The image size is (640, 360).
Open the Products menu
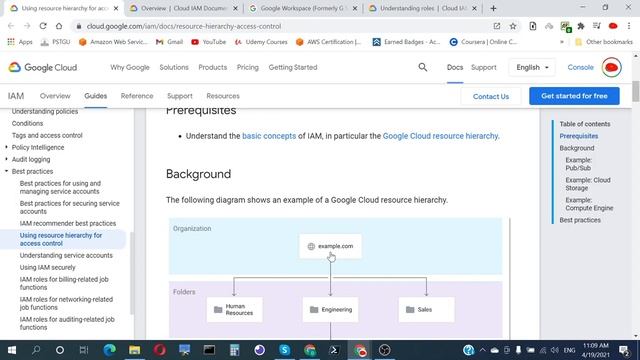pyautogui.click(x=213, y=67)
